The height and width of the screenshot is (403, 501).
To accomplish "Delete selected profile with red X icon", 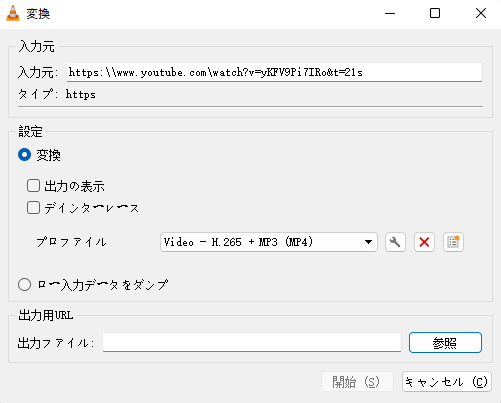I will coord(424,242).
